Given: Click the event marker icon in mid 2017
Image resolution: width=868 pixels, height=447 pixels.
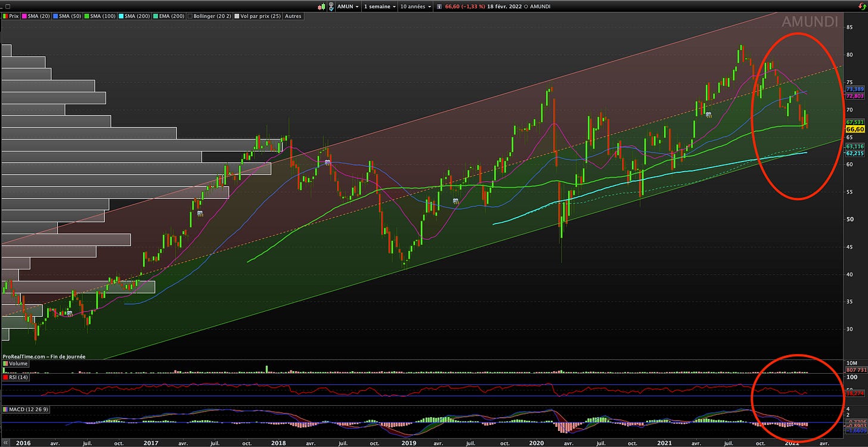Looking at the screenshot, I should click(x=200, y=213).
